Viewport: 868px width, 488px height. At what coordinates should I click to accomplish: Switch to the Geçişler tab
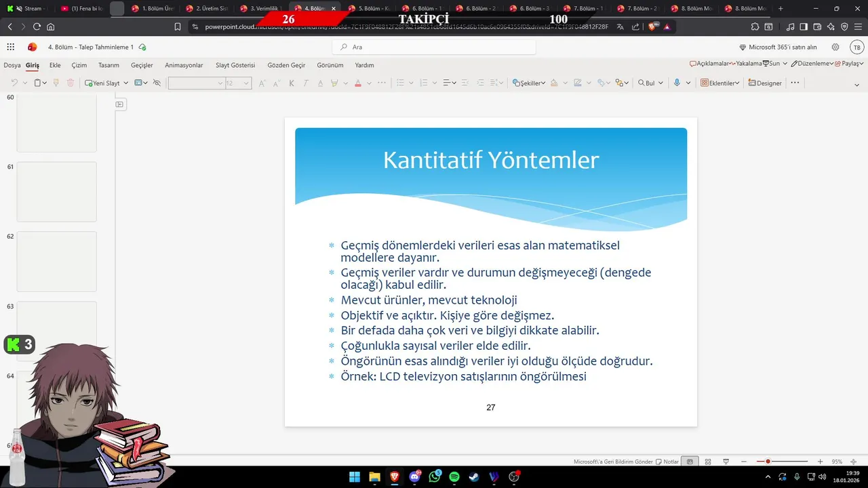(142, 65)
